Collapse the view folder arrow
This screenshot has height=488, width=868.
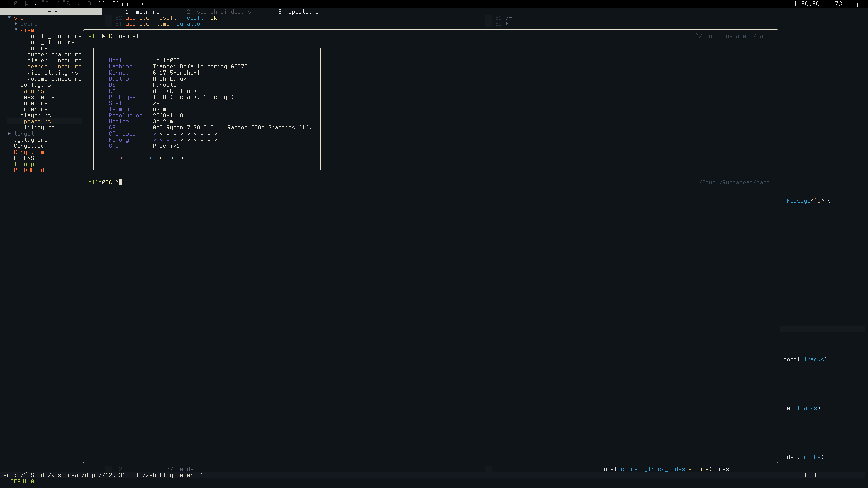(16, 30)
